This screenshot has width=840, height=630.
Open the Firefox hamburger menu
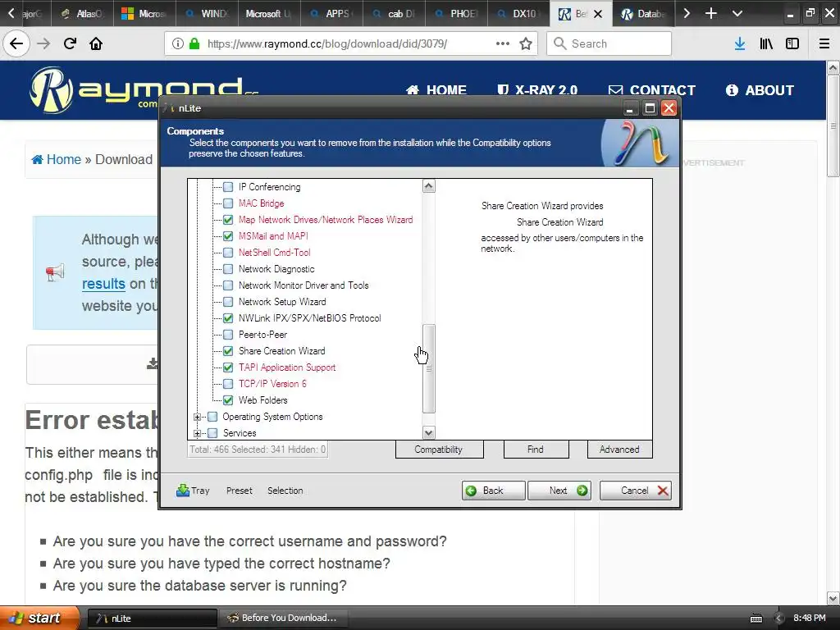tap(824, 43)
